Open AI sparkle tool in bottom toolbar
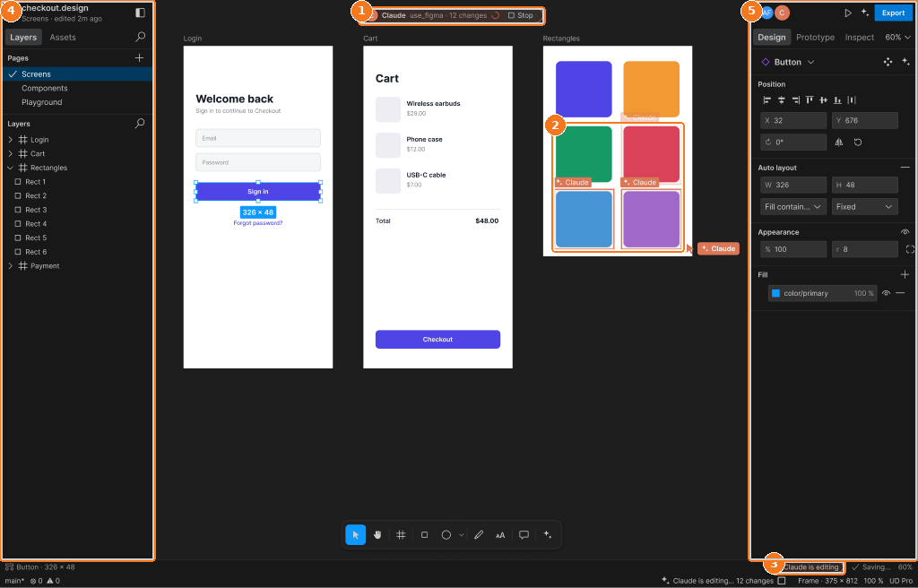Viewport: 918px width, 588px height. coord(548,535)
